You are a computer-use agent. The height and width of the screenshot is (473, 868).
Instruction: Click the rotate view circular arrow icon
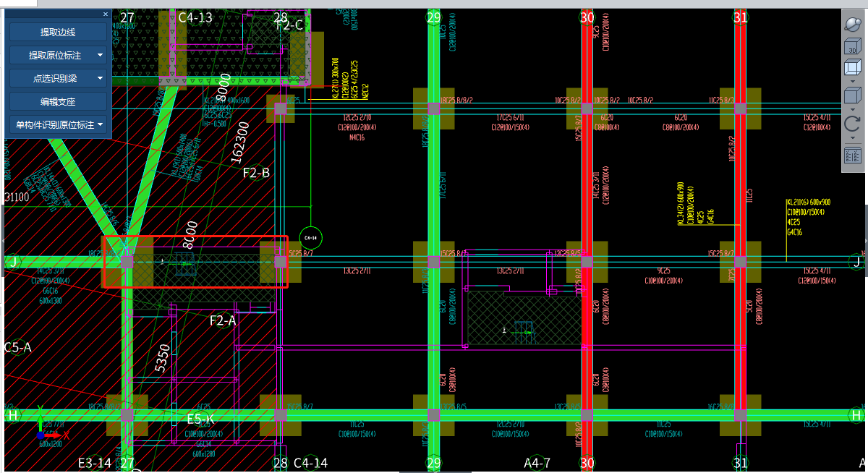pos(854,124)
